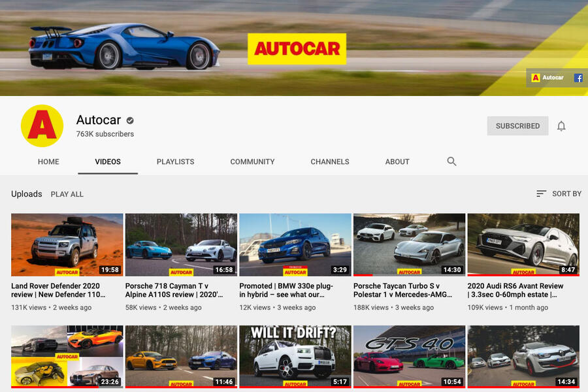Click the Facebook icon on the banner
The image size is (588, 392).
click(x=578, y=77)
